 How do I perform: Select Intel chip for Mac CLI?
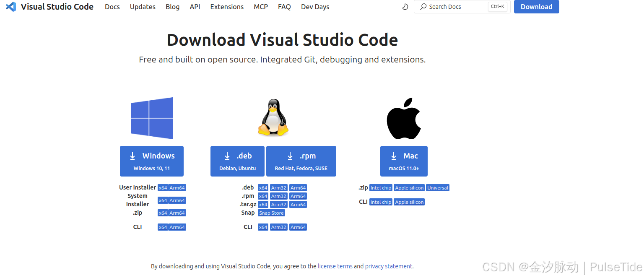pos(381,202)
